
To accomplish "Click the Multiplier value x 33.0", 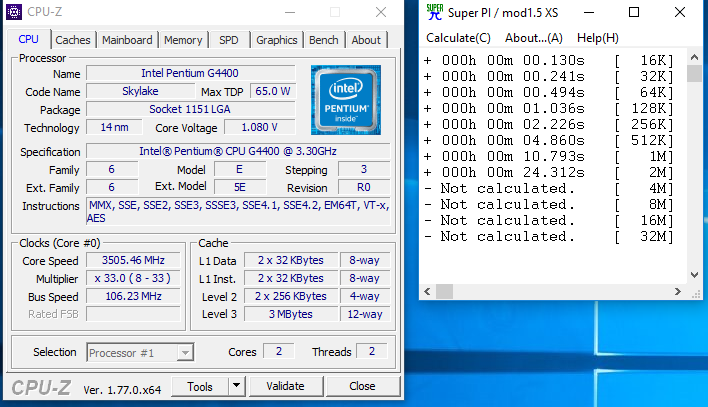I will coord(133,278).
